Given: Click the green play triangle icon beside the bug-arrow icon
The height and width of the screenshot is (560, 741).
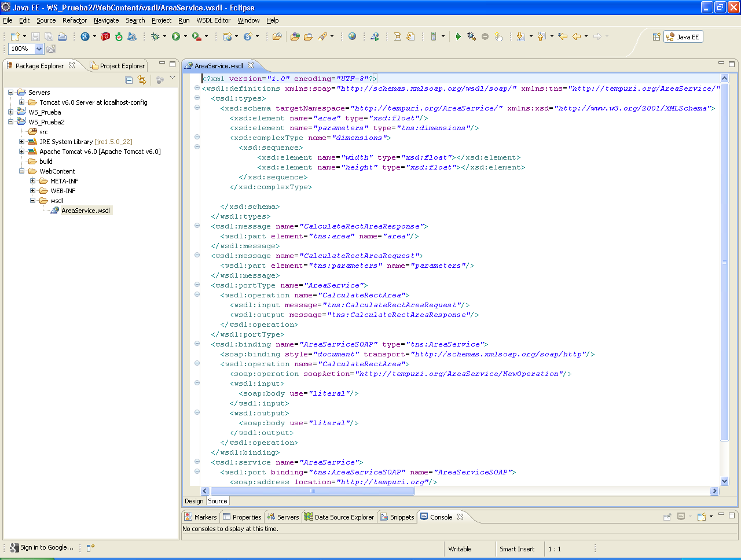Looking at the screenshot, I should click(458, 36).
